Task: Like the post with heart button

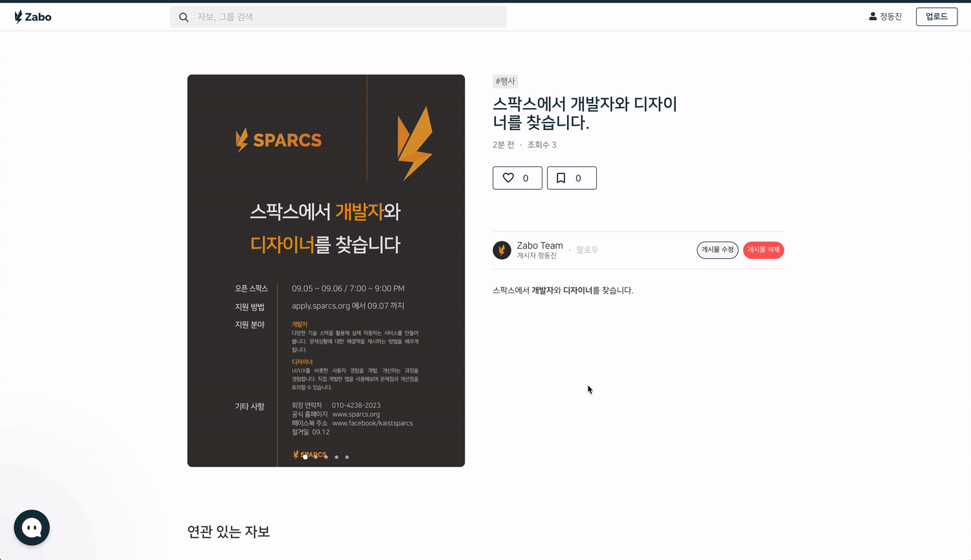Action: (517, 178)
